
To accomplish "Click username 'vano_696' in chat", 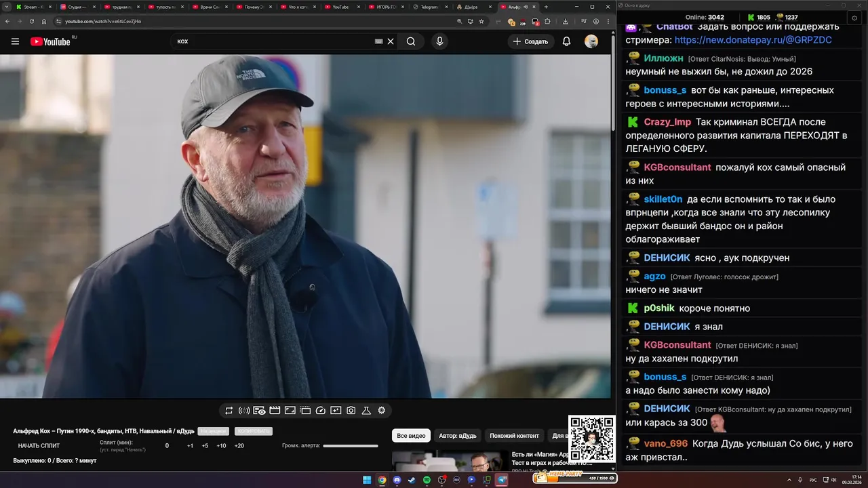I will 666,443.
